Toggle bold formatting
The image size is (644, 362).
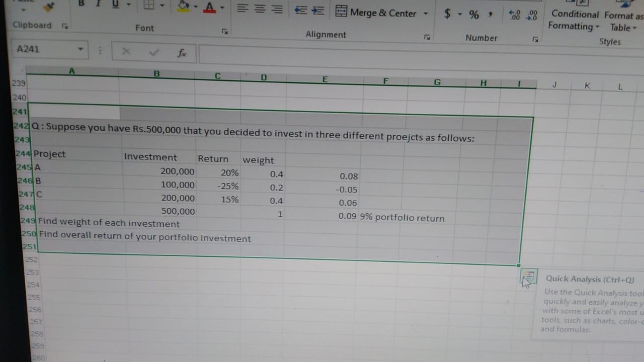(82, 3)
